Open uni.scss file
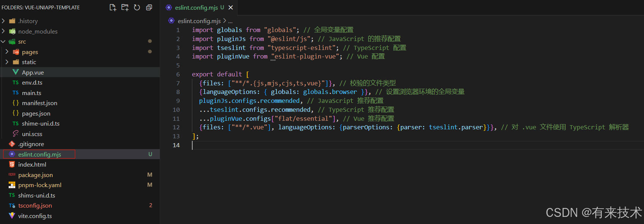 click(x=32, y=134)
